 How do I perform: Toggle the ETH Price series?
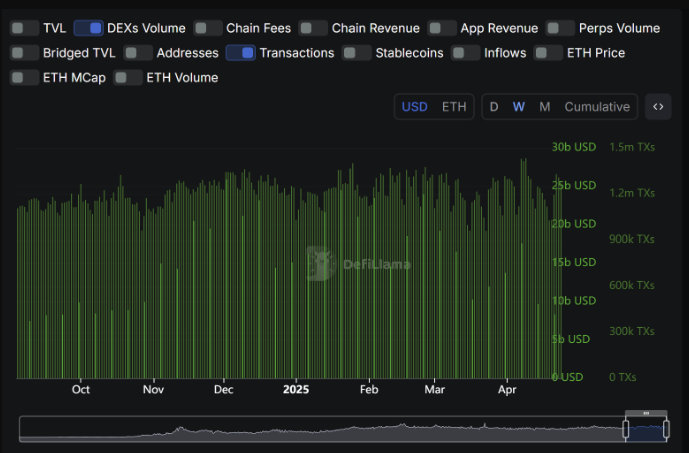click(x=548, y=53)
